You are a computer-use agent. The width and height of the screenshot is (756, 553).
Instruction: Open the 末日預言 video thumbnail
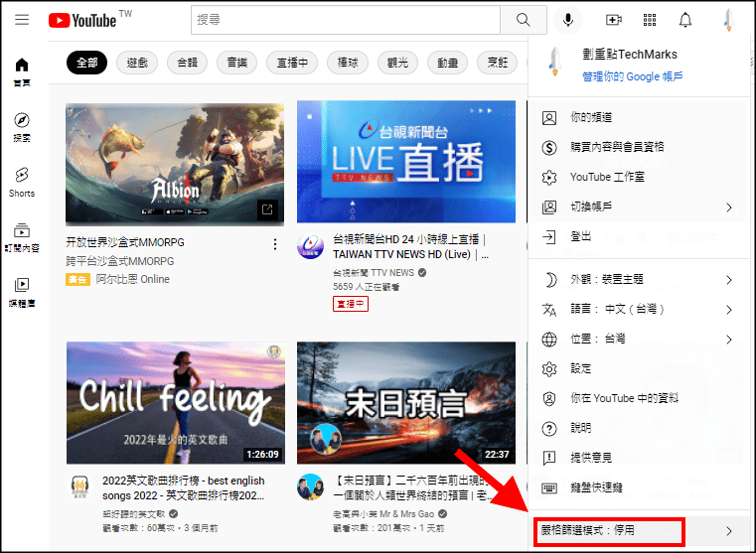click(x=406, y=403)
